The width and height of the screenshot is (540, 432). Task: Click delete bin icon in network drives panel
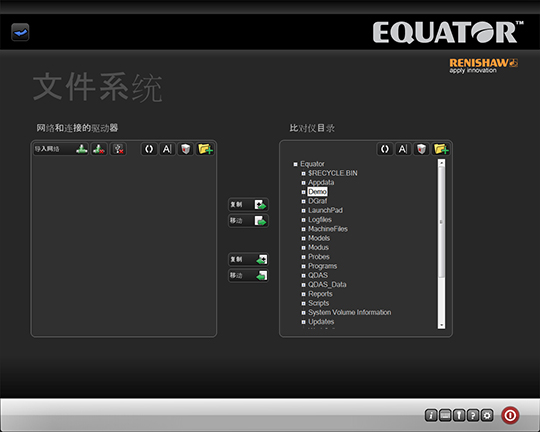click(x=186, y=149)
